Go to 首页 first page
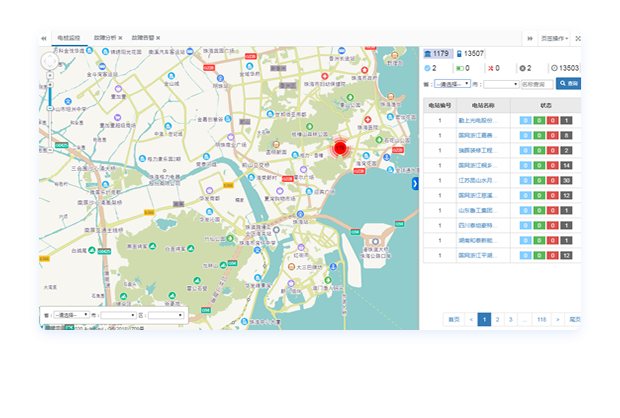 pyautogui.click(x=454, y=320)
